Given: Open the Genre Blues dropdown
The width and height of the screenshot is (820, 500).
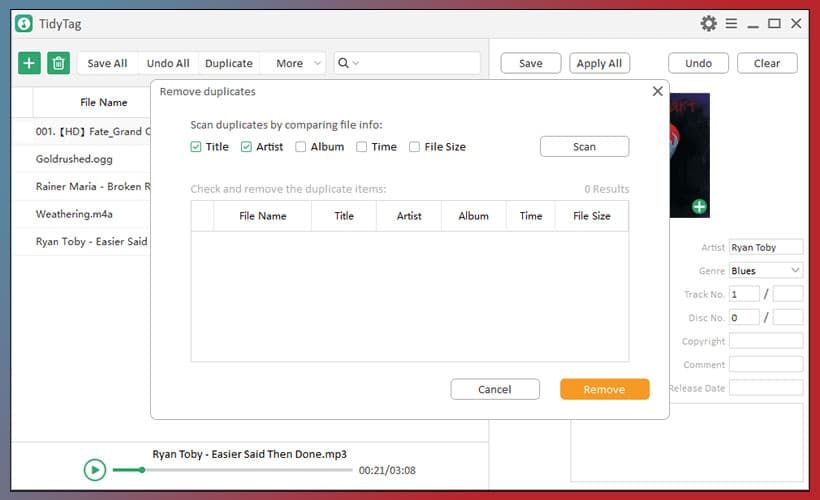Looking at the screenshot, I should click(x=766, y=271).
